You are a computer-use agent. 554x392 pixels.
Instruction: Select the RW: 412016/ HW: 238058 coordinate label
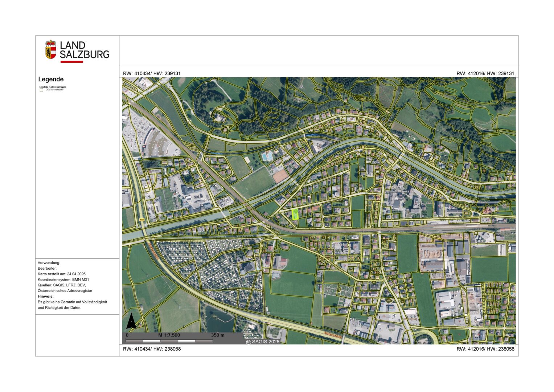pyautogui.click(x=485, y=349)
